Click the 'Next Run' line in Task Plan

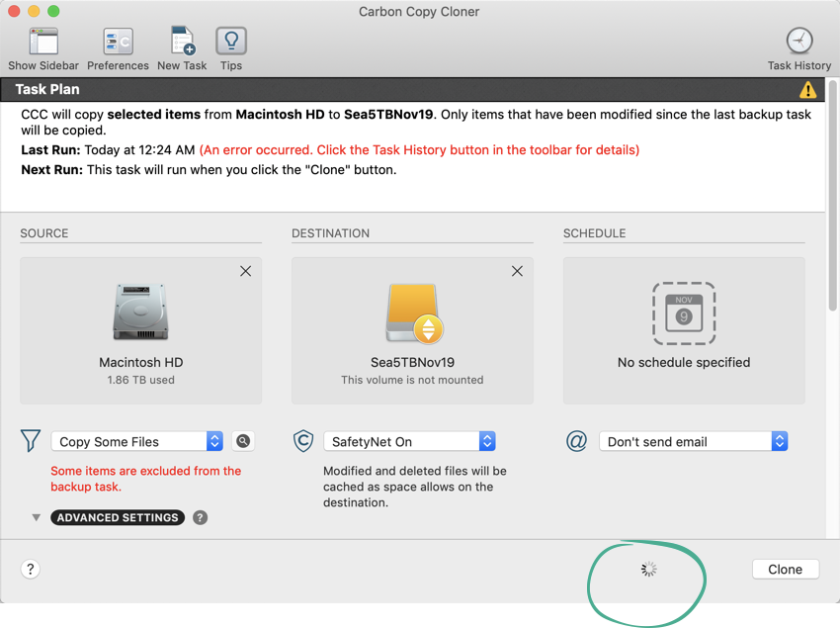tap(209, 170)
